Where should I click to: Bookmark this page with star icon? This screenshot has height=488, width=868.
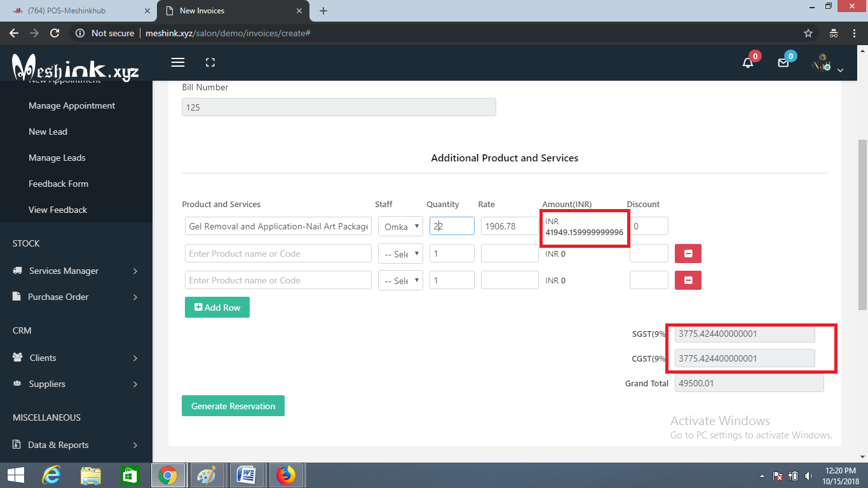point(808,33)
